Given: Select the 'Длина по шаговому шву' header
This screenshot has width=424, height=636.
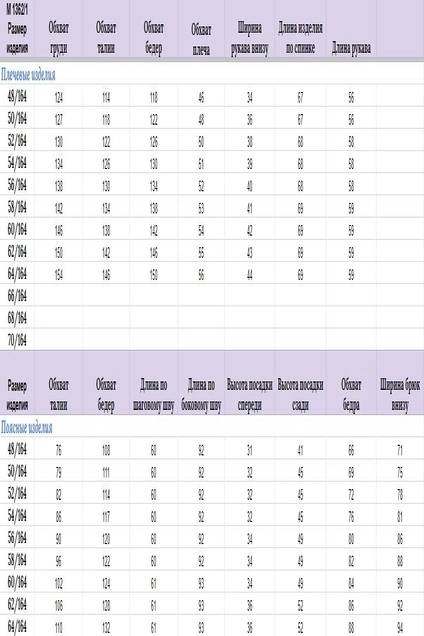Looking at the screenshot, I should pyautogui.click(x=153, y=394).
